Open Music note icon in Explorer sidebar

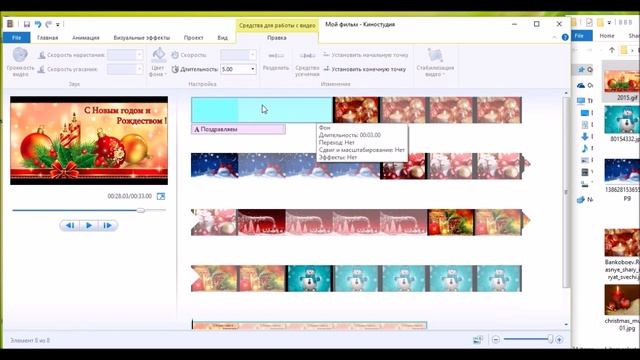pyautogui.click(x=585, y=148)
